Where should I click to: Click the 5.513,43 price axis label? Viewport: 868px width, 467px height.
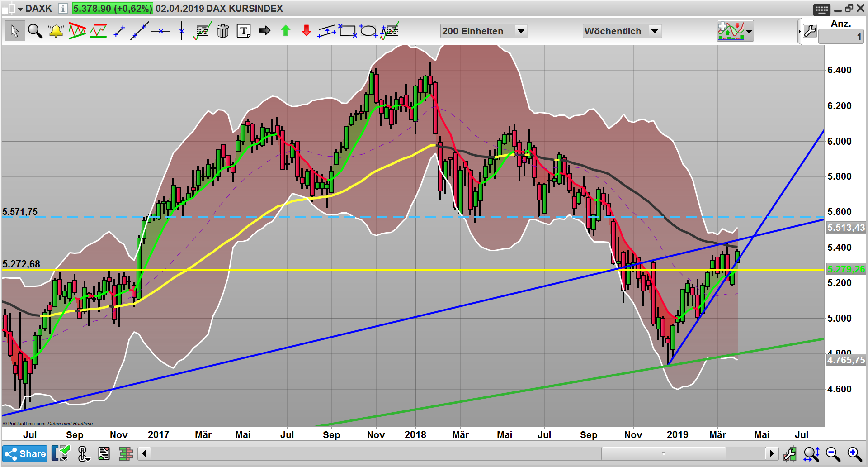coord(846,228)
